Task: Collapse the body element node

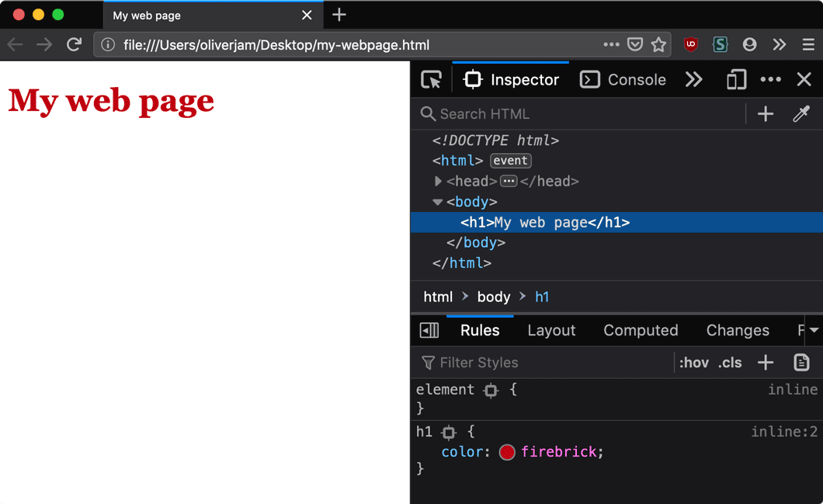Action: tap(438, 202)
